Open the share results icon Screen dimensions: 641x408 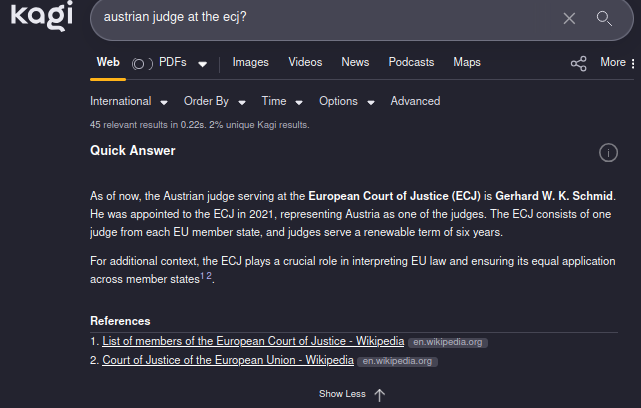tap(578, 64)
